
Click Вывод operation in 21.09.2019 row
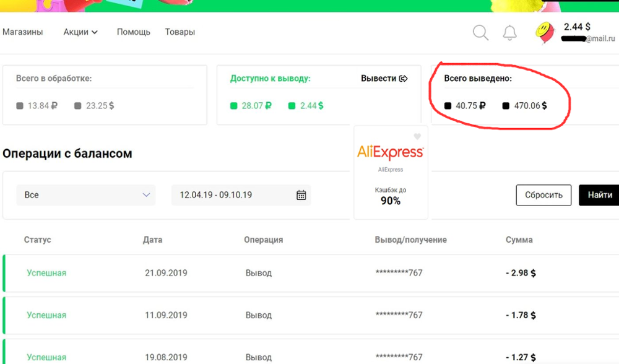[259, 273]
